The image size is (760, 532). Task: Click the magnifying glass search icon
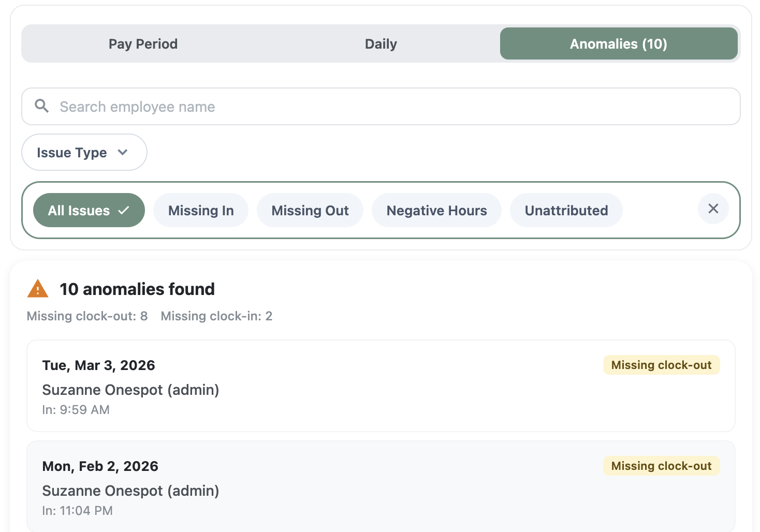coord(42,106)
